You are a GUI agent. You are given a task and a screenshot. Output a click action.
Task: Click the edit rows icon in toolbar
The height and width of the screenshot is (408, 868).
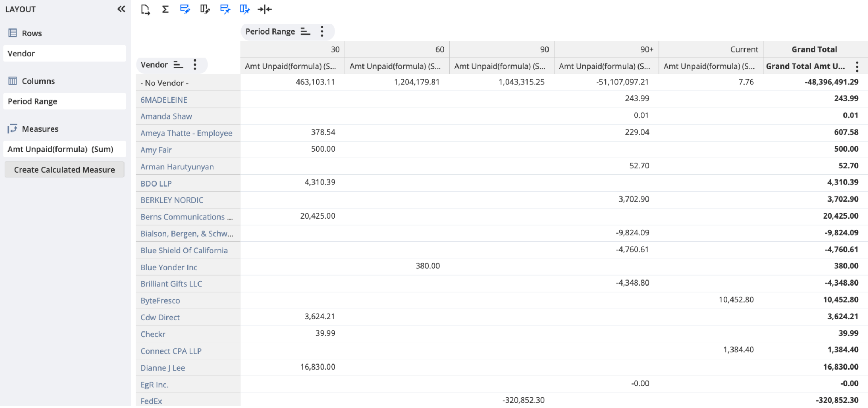tap(185, 9)
